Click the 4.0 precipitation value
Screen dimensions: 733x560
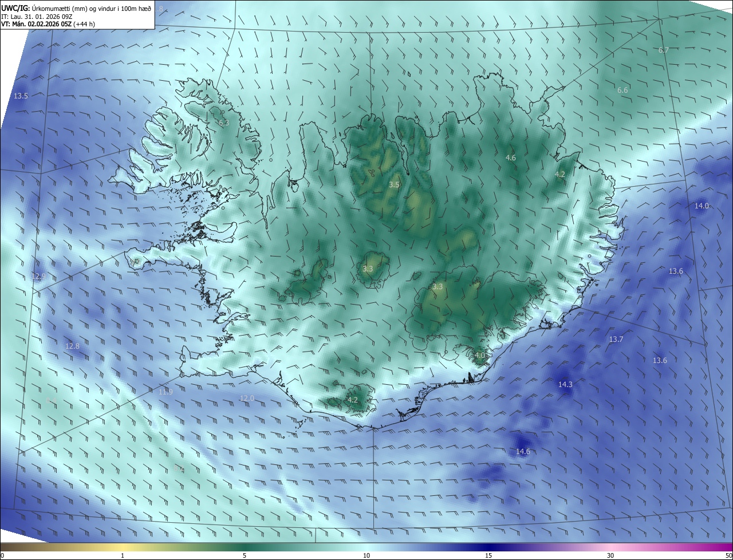tap(480, 356)
